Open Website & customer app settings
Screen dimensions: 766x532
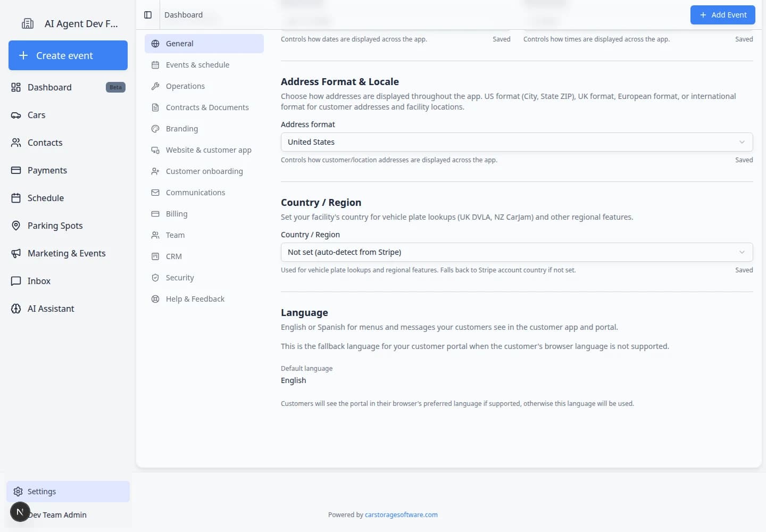pyautogui.click(x=204, y=150)
